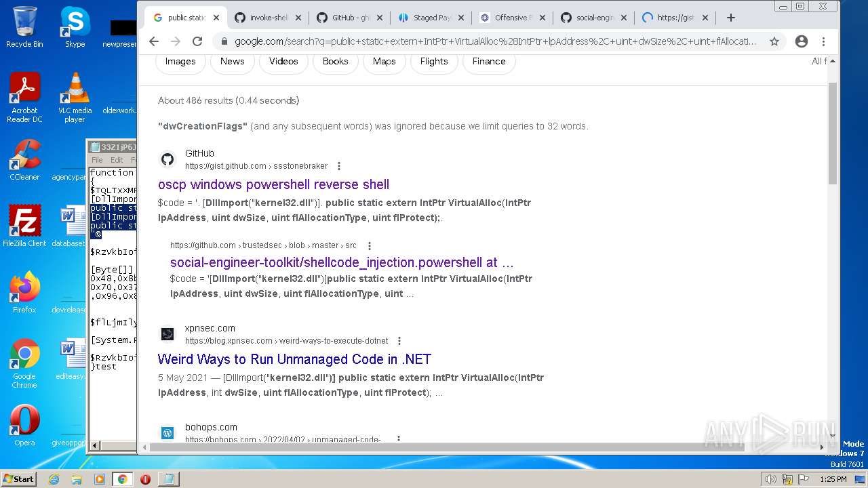868x488 pixels.
Task: Open the Opera taskbar icon
Action: 145,479
